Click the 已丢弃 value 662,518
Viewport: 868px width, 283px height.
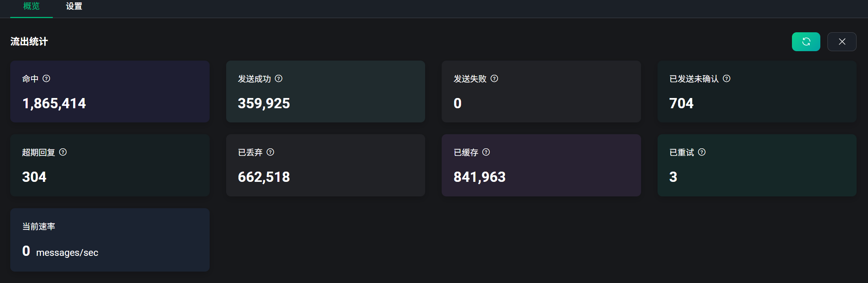(x=264, y=177)
